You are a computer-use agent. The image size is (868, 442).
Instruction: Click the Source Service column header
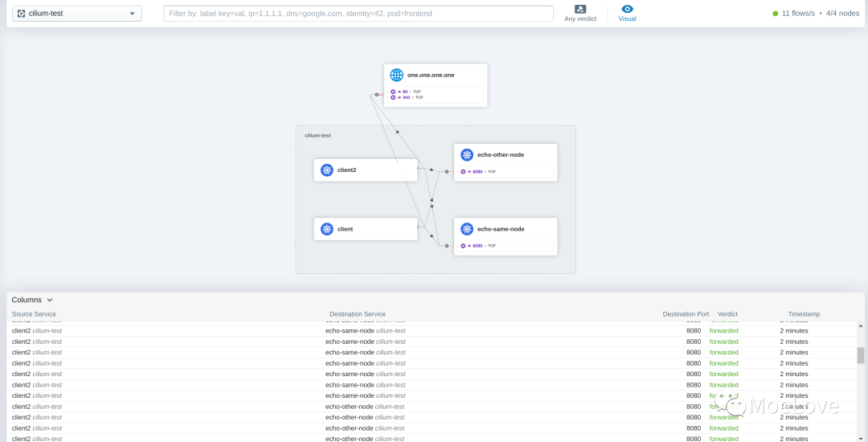tap(34, 314)
